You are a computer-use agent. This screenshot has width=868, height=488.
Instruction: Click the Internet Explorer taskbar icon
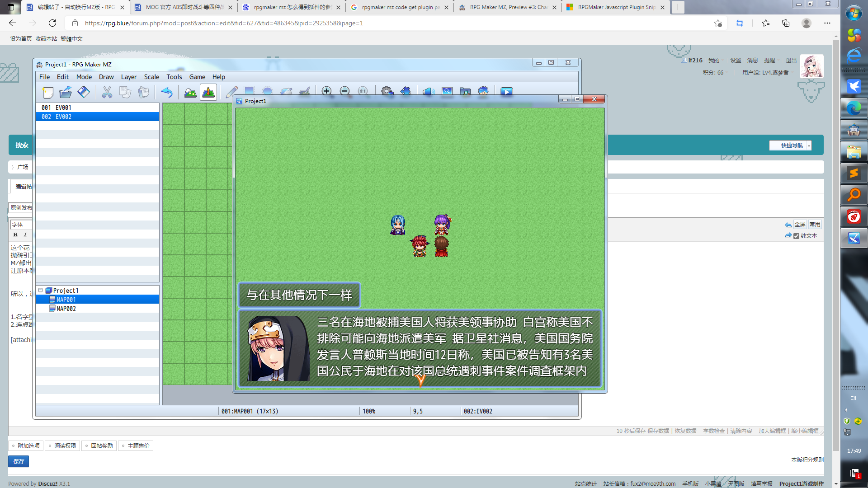tap(854, 56)
